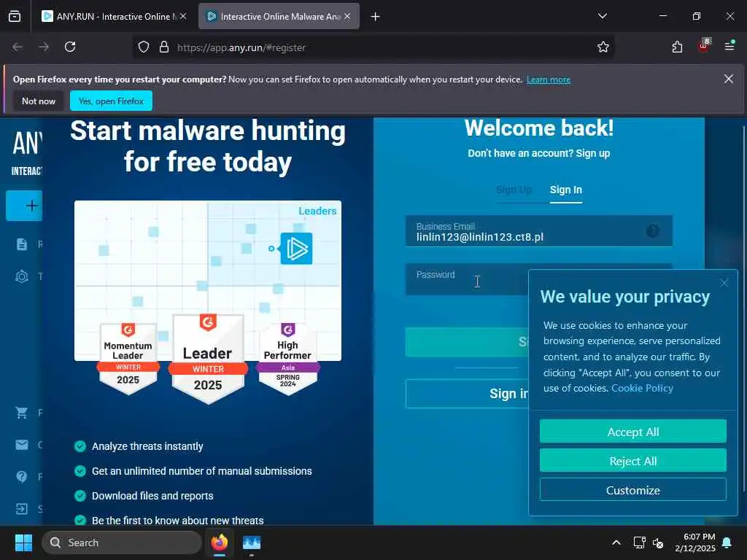Screen dimensions: 747x560
Task: Open the taskbar clock showing 6:07 PM
Action: coord(695,542)
